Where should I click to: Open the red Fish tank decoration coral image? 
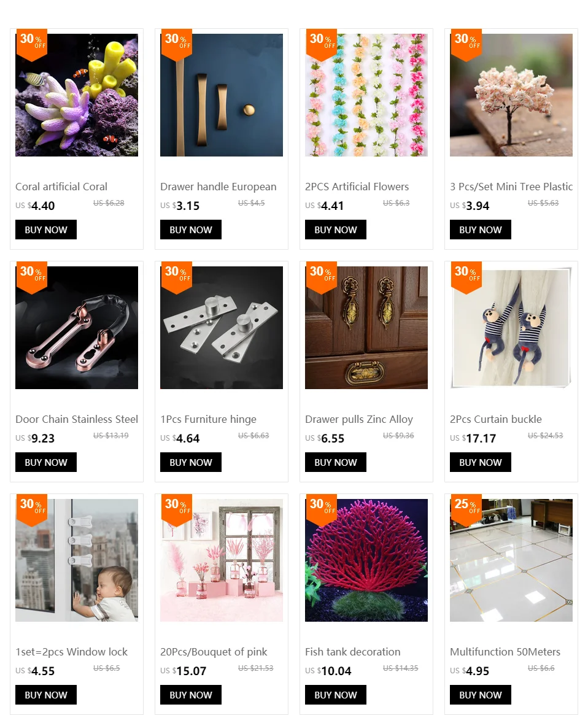[366, 560]
